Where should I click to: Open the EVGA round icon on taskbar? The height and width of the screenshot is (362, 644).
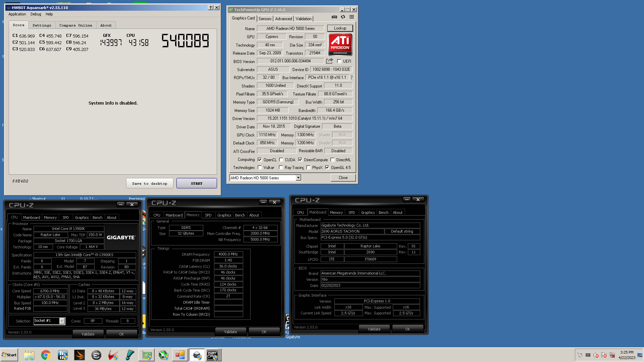(x=96, y=355)
